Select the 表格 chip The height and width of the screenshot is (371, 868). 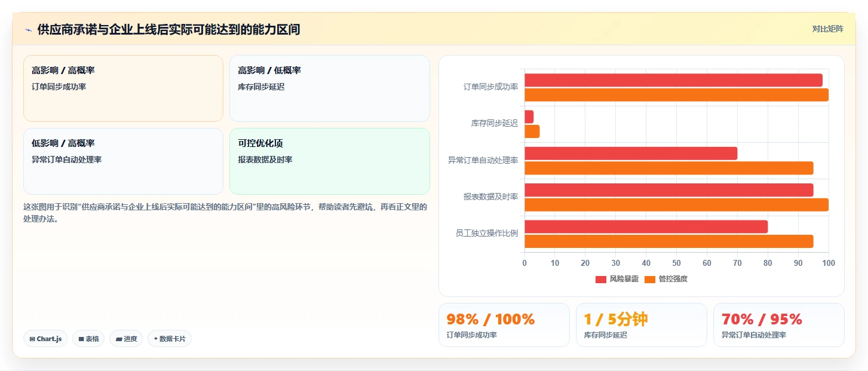(88, 339)
